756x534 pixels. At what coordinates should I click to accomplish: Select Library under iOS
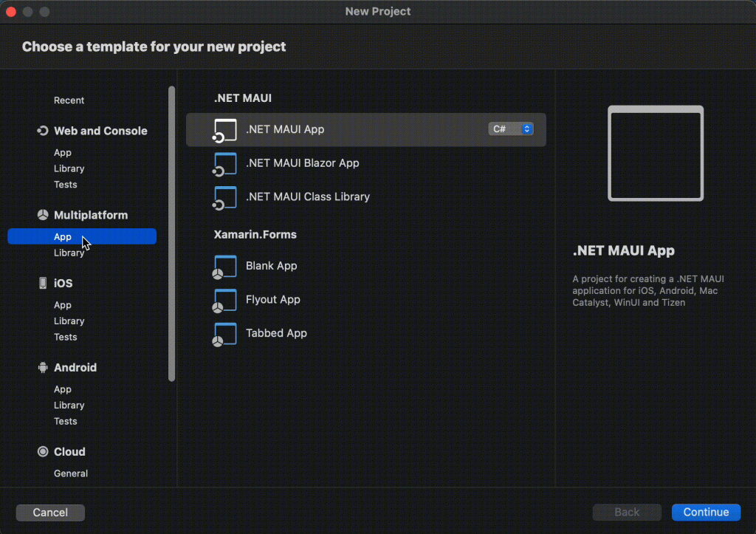click(x=69, y=321)
